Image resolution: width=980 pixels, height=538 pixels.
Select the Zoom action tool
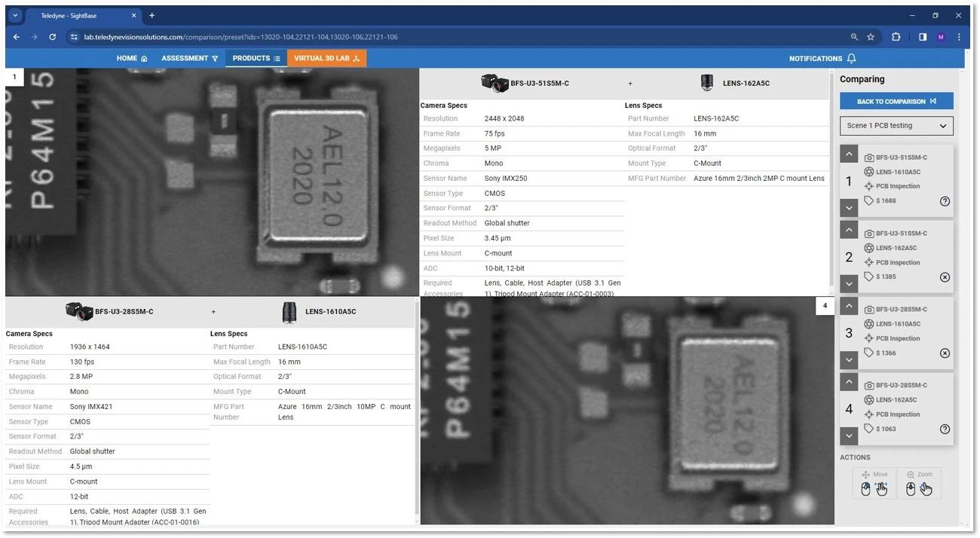click(919, 484)
